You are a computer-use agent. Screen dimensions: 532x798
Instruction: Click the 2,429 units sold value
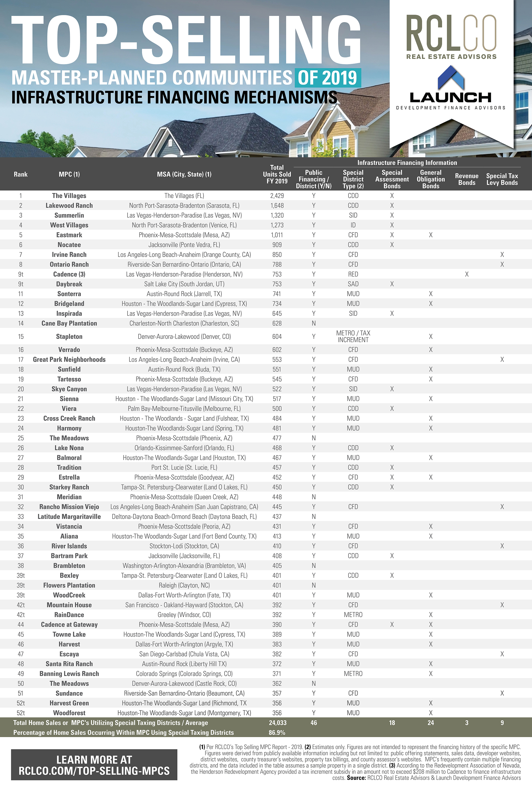277,196
